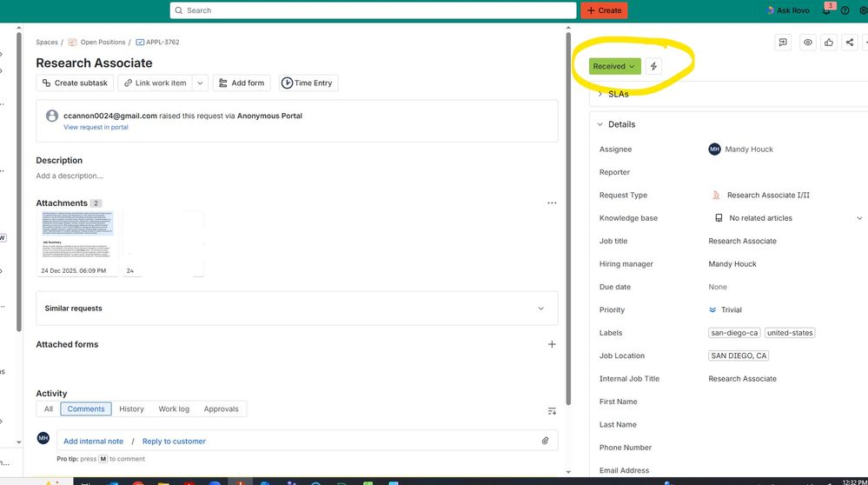Click Hiring manager value Mandy Houck
Viewport: 868px width, 485px height.
tap(732, 264)
